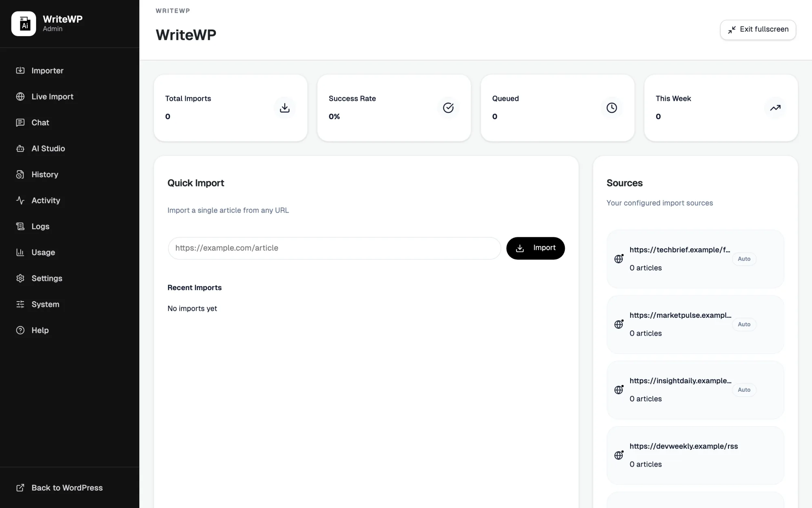Open the https://techbrief.example source card

click(695, 259)
